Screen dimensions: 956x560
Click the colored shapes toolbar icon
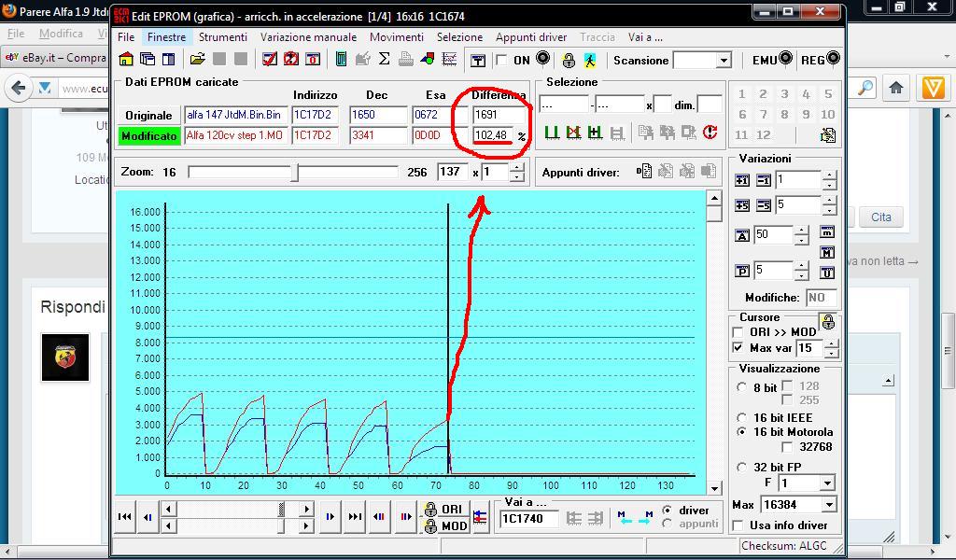coord(428,59)
